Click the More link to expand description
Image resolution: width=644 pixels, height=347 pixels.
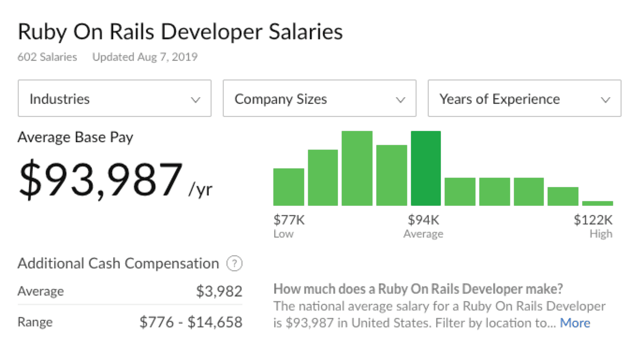(x=575, y=323)
